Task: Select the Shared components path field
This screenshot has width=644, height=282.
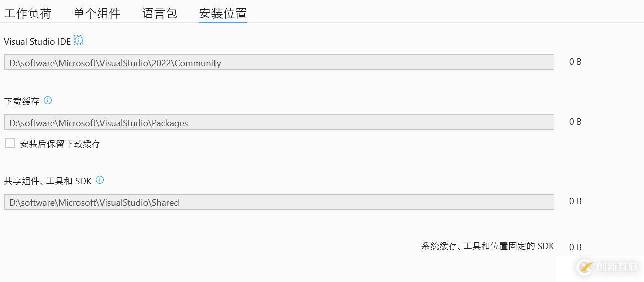Action: pos(279,202)
